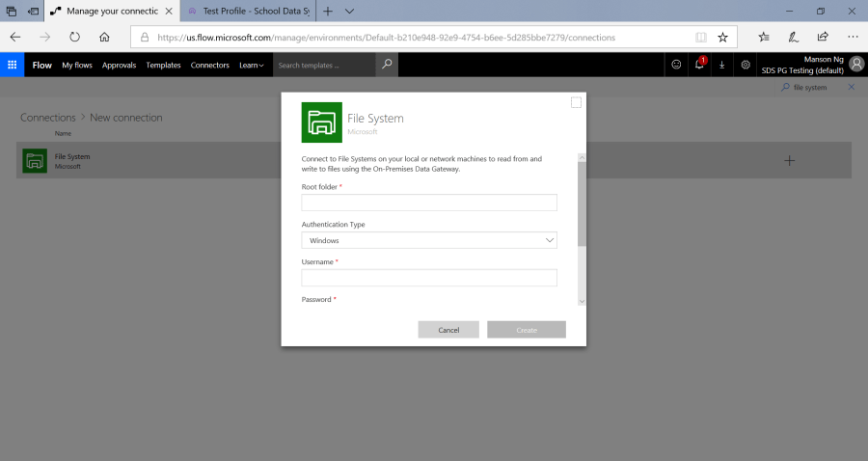This screenshot has width=868, height=461.
Task: Switch to Test Profile School Data tab
Action: (249, 11)
